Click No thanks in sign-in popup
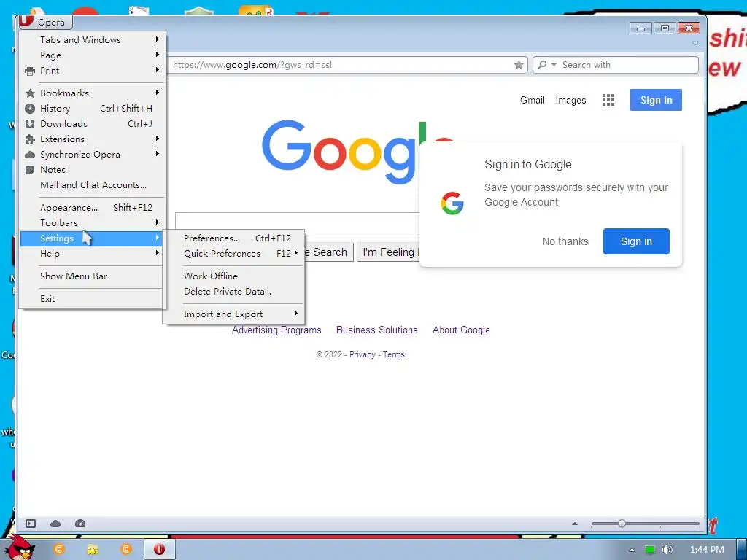This screenshot has height=560, width=747. pyautogui.click(x=565, y=241)
